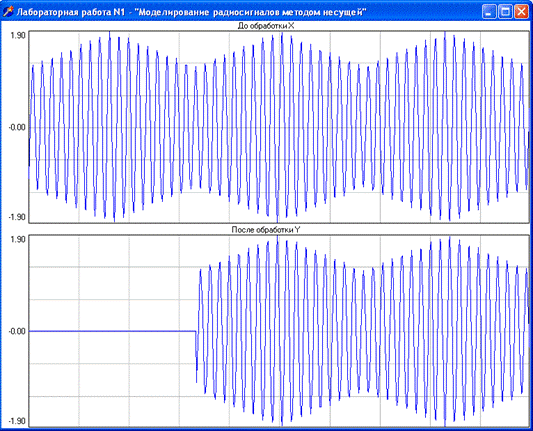
Task: Click the zero gridline at top chart's left edge
Action: pyautogui.click(x=31, y=127)
